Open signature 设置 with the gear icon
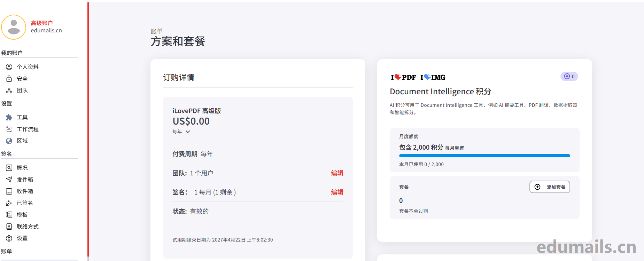Screen dimensions: 644x261 click(9, 238)
